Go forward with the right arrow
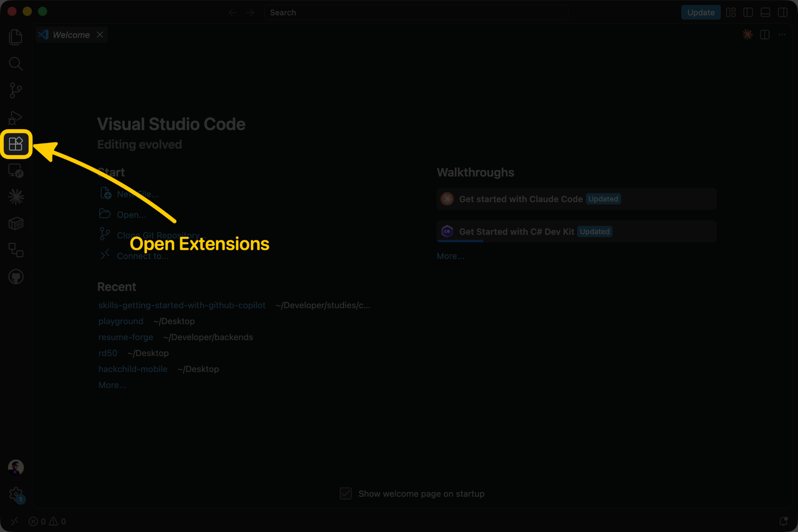798x532 pixels. coord(250,12)
